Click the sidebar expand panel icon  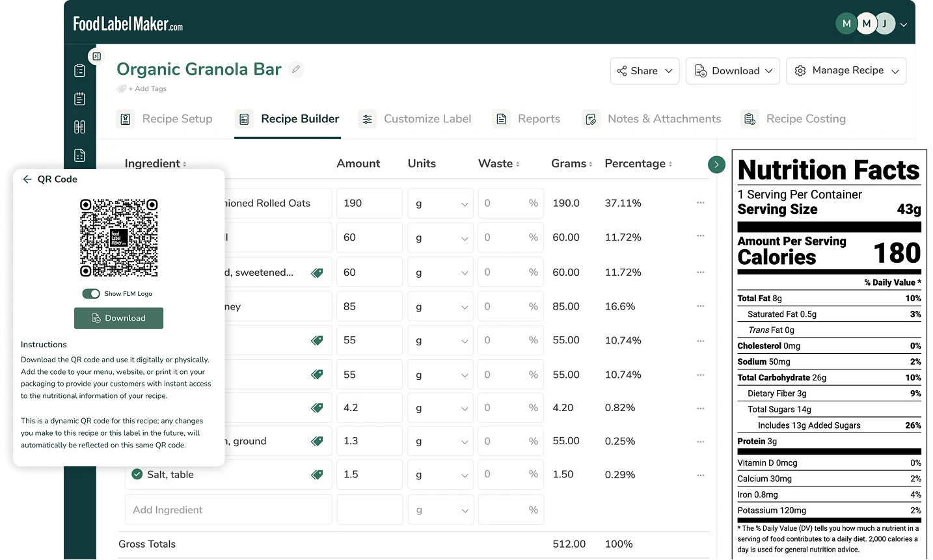[96, 57]
